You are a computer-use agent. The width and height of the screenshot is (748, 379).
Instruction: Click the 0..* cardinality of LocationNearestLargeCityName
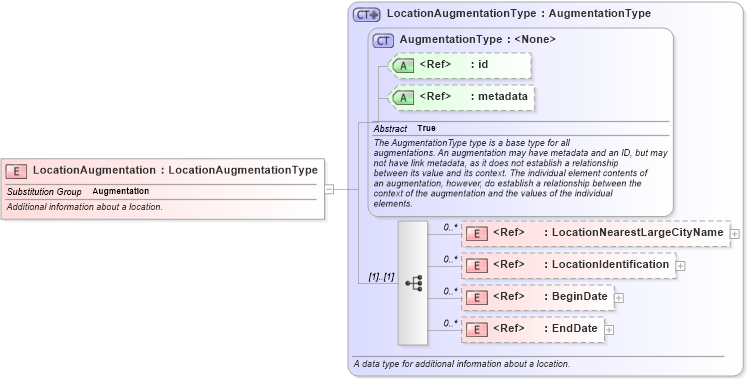pyautogui.click(x=450, y=228)
